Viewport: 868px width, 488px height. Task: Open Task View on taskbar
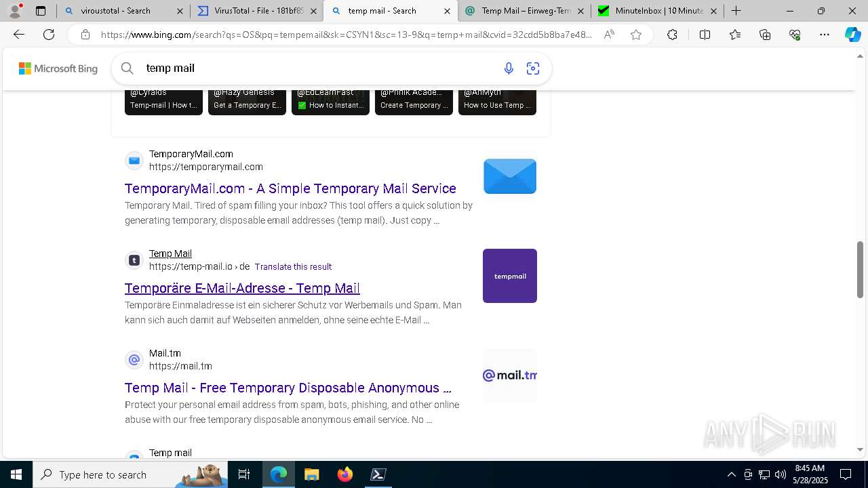[x=244, y=474]
